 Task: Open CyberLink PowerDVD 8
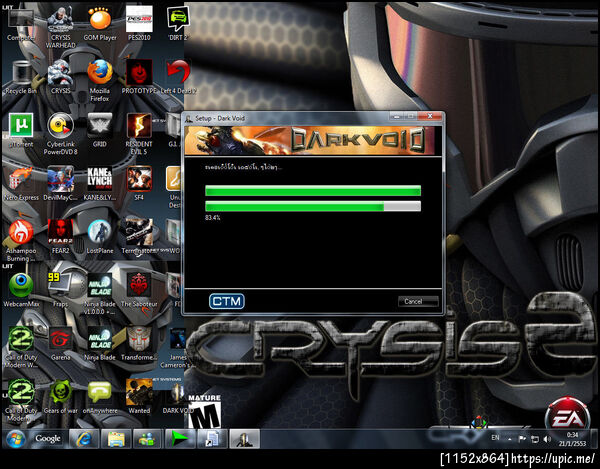click(x=60, y=134)
